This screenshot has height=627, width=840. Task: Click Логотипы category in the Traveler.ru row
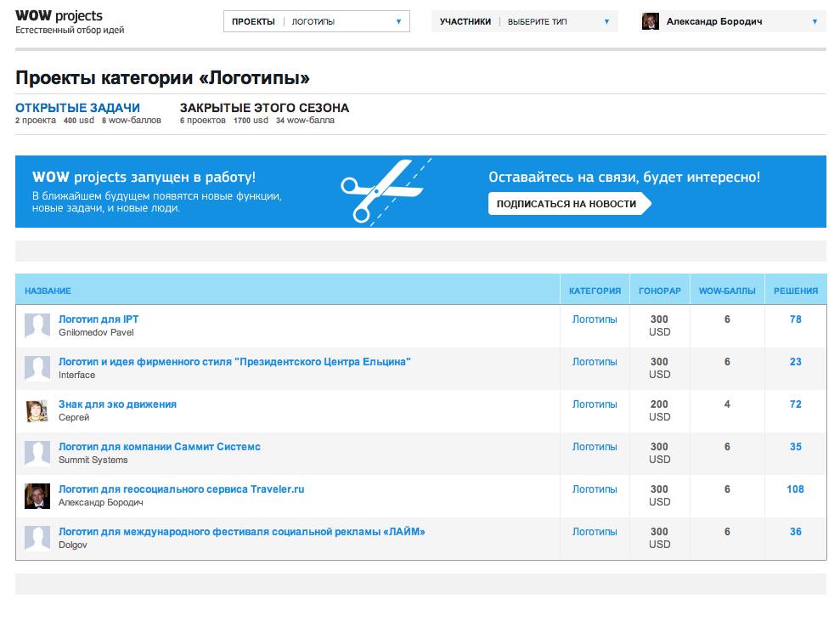595,489
